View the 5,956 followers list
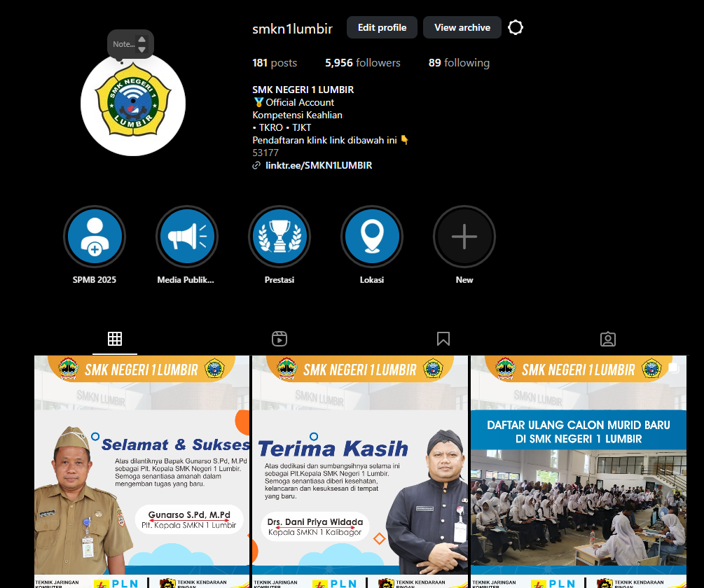This screenshot has width=704, height=588. coord(363,63)
